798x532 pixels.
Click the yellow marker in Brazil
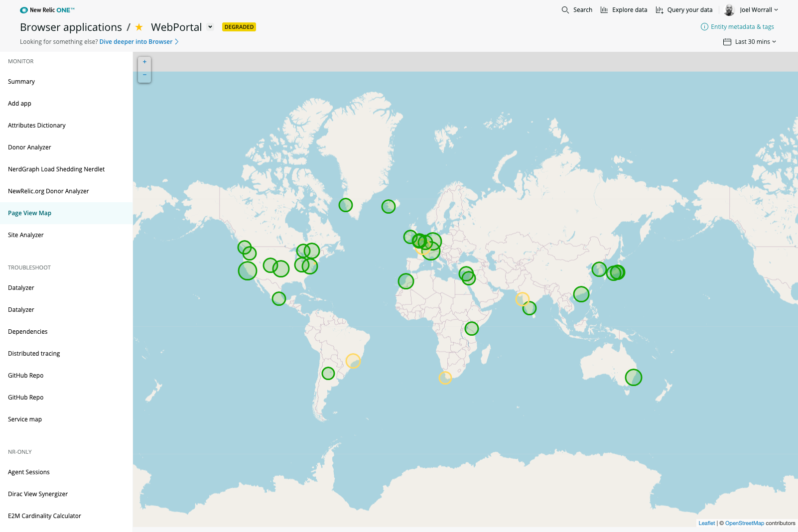pyautogui.click(x=353, y=361)
